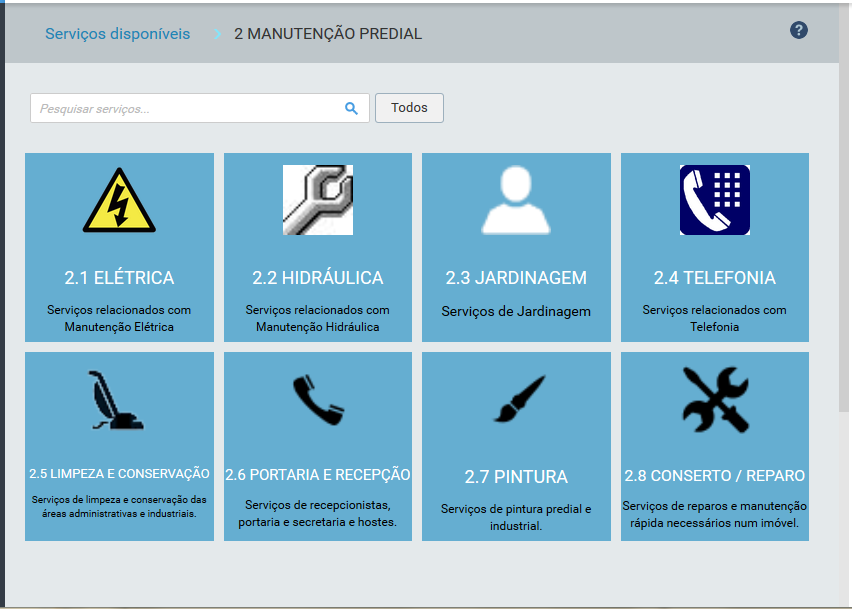Screen dimensions: 852x609
Task: Click the Portaria e Recepção handset icon
Action: pyautogui.click(x=317, y=399)
